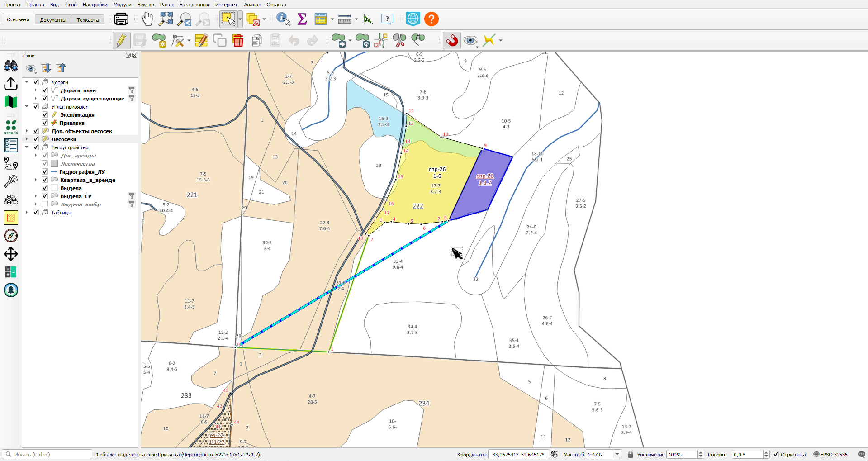Enable snapping with the magnet icon
868x461 pixels.
(x=451, y=40)
